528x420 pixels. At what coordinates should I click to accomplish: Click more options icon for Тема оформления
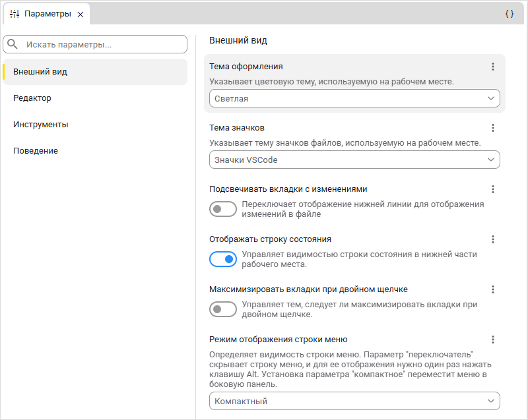point(492,67)
